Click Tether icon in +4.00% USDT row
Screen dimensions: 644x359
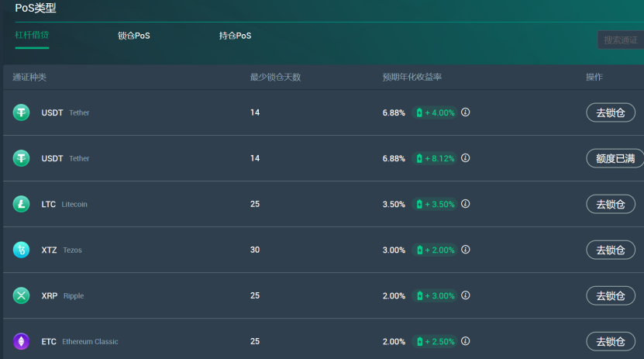tap(21, 112)
